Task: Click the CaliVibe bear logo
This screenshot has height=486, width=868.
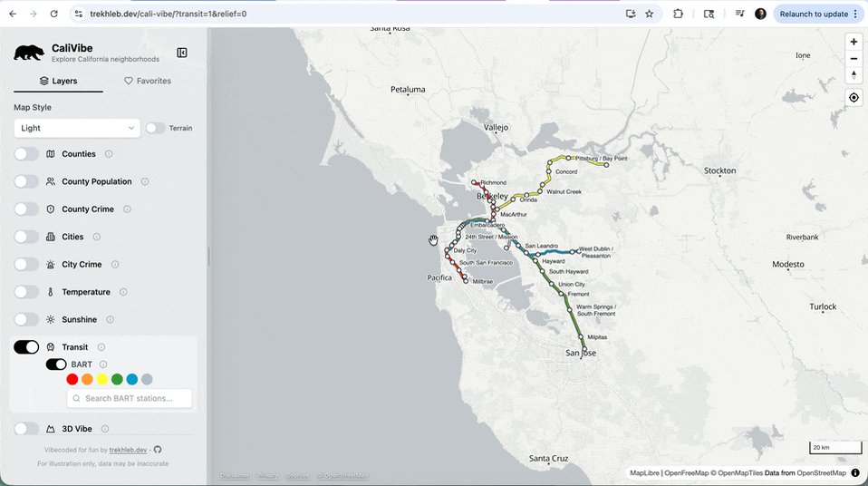Action: pos(29,53)
